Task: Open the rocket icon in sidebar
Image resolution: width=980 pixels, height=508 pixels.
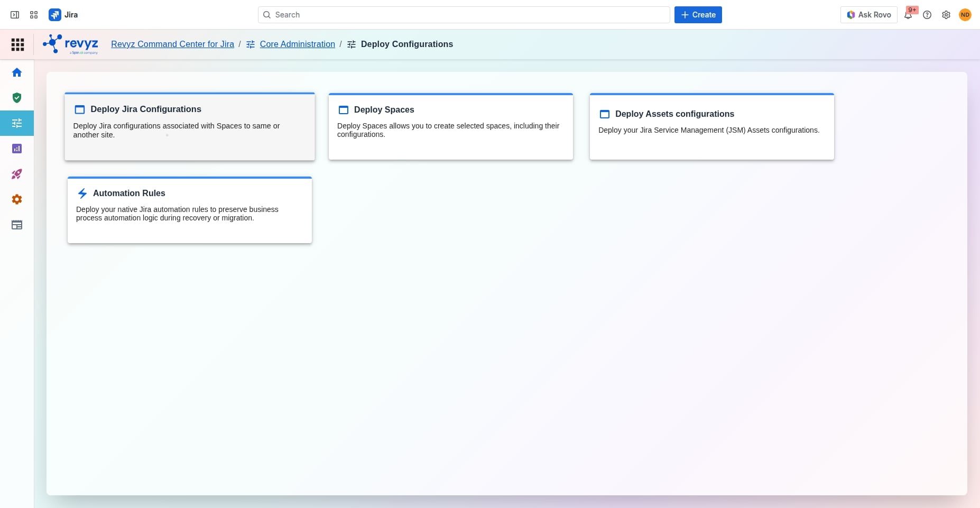Action: click(17, 174)
